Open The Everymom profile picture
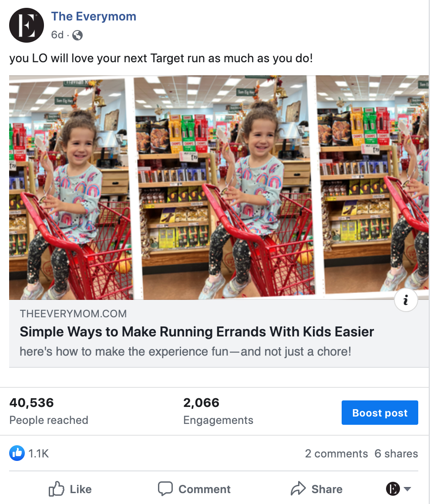The image size is (430, 504). 27,25
